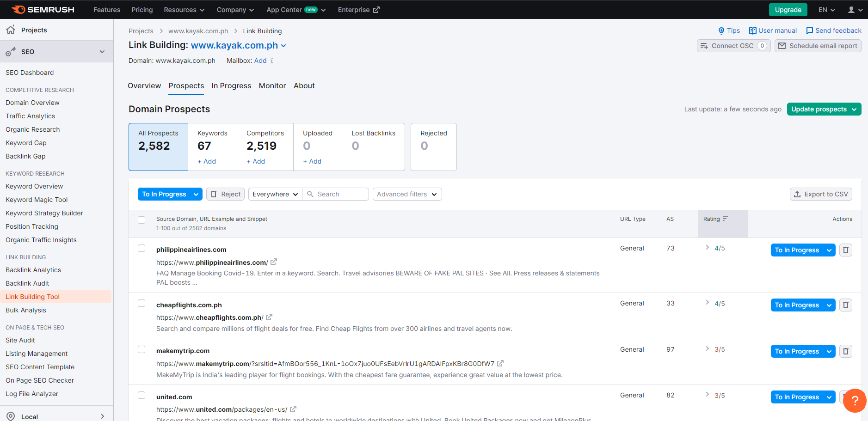Check the cheapflights.com.ph row checkbox

[x=142, y=303]
